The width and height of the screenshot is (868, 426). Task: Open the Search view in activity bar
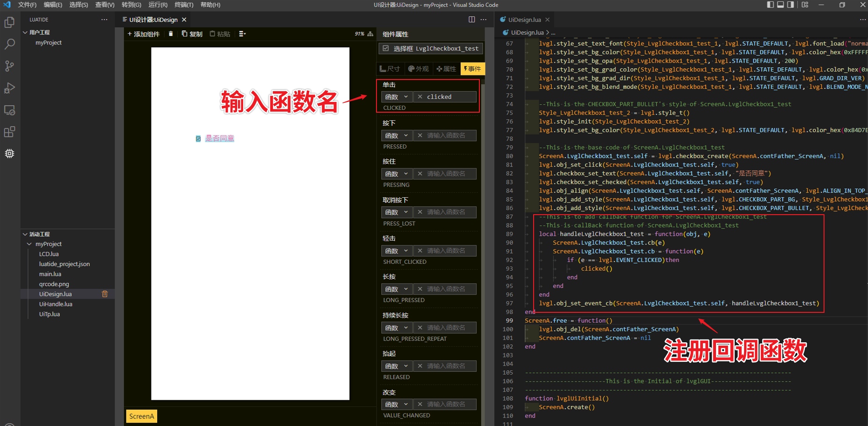pyautogui.click(x=9, y=44)
